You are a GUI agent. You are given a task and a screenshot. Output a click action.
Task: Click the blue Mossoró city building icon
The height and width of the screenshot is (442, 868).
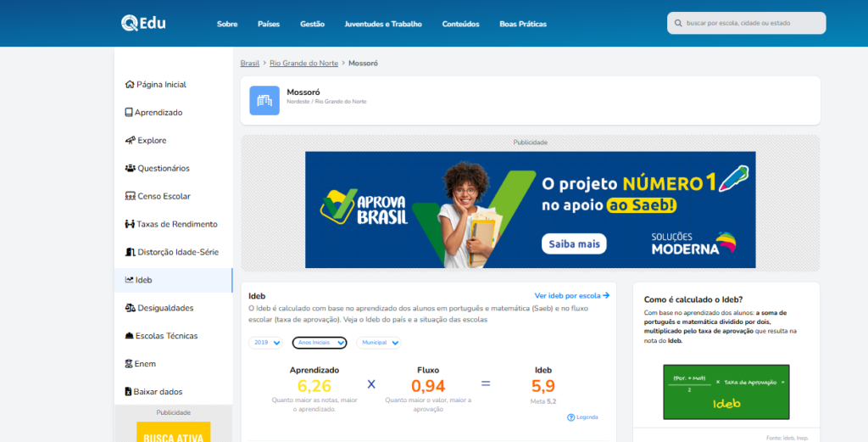tap(264, 100)
